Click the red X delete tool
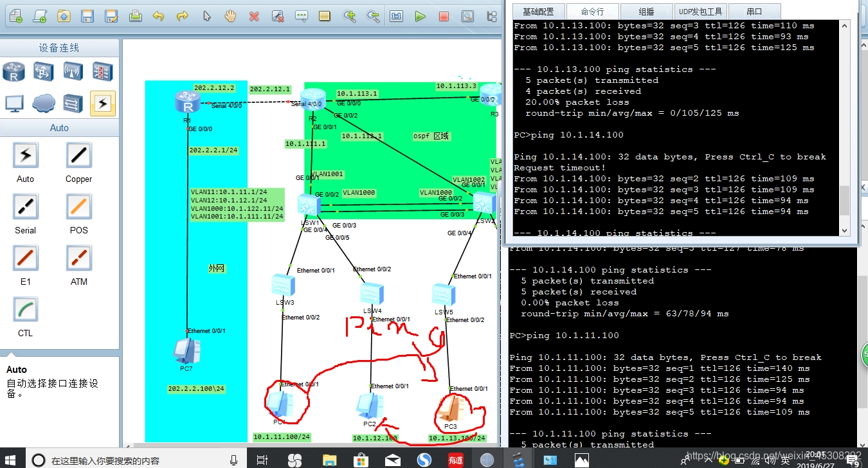The width and height of the screenshot is (868, 468). point(254,16)
